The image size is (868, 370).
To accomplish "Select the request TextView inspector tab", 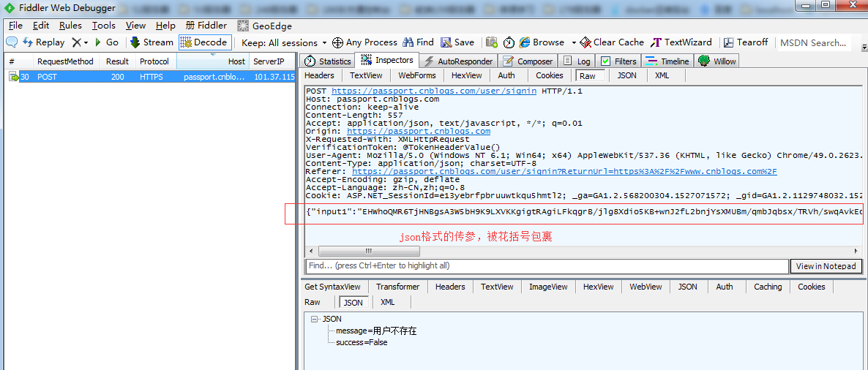I will tap(366, 76).
